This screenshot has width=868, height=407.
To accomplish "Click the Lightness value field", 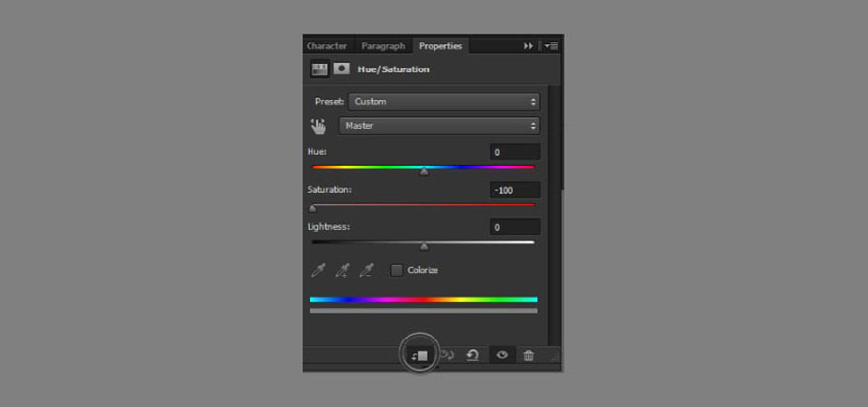I will [x=515, y=227].
